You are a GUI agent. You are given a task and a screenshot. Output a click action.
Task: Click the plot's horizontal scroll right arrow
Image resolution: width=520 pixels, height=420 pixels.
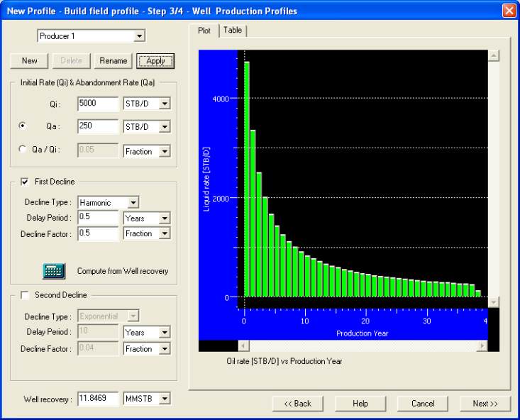click(x=482, y=346)
